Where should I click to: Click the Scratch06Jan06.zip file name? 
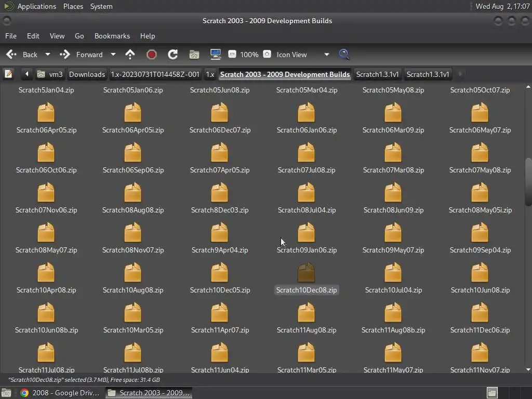pos(307,130)
